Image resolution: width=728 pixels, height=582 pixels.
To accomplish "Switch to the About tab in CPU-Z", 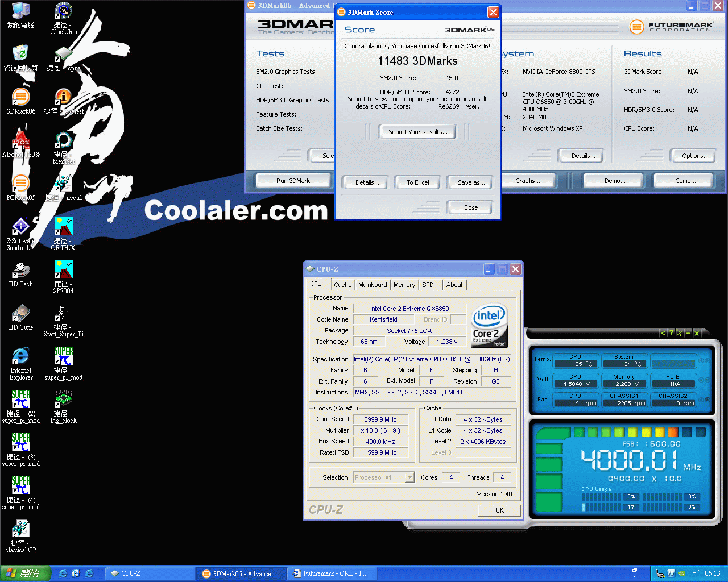I will [454, 285].
